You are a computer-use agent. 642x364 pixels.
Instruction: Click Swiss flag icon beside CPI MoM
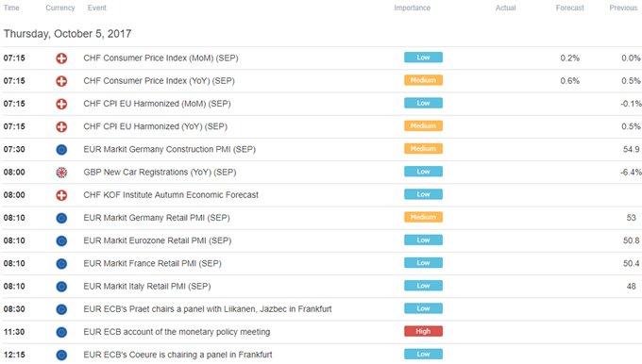tap(61, 58)
